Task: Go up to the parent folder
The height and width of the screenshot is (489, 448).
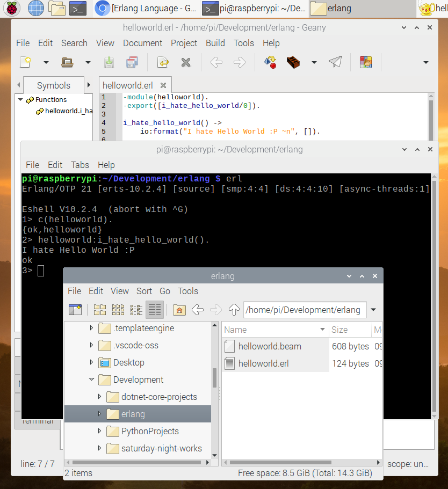Action: [234, 310]
